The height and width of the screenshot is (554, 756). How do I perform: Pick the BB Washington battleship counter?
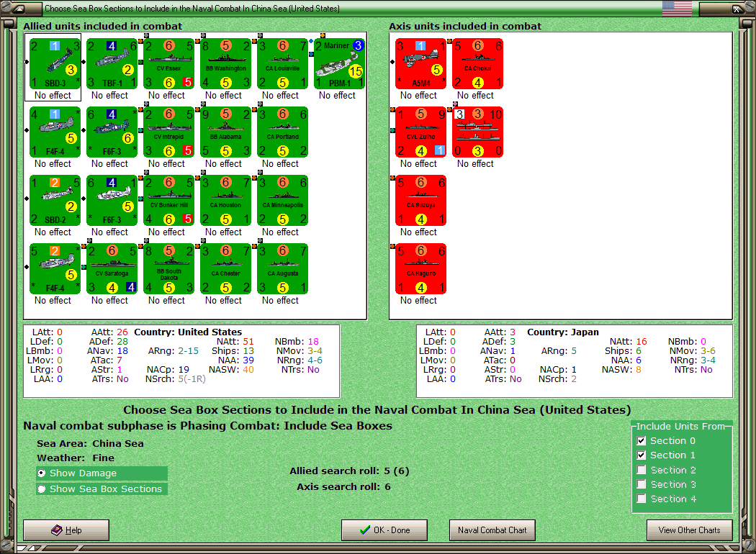click(x=225, y=63)
